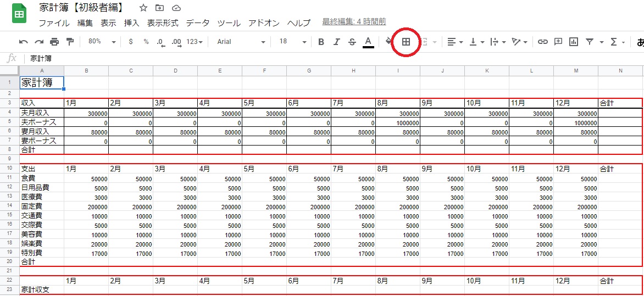Click the move to folder icon
This screenshot has width=644, height=296.
[160, 8]
